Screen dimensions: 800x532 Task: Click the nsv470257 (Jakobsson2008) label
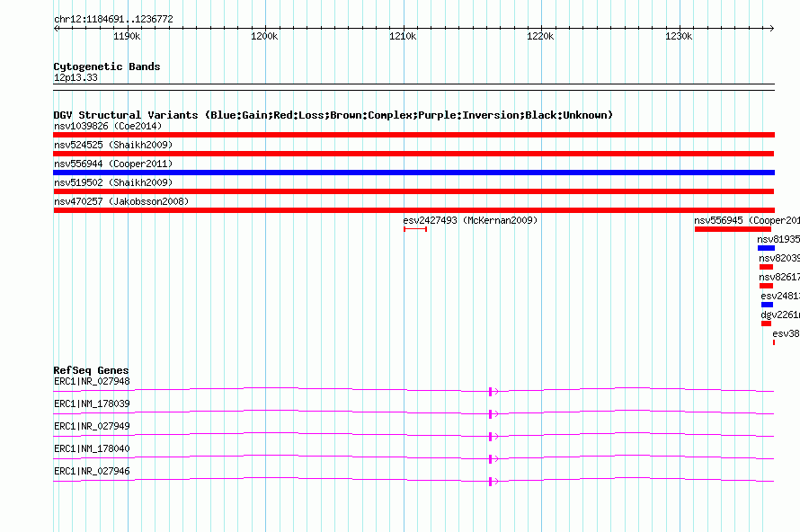(121, 201)
